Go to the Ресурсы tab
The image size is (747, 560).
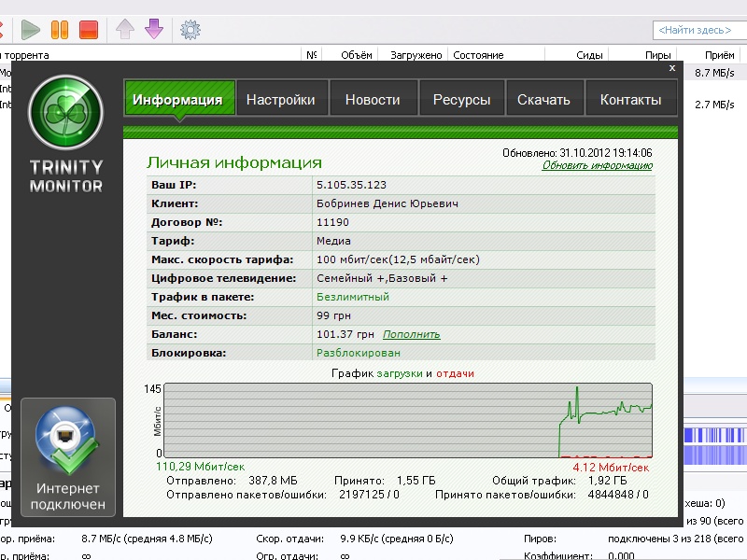coord(461,98)
